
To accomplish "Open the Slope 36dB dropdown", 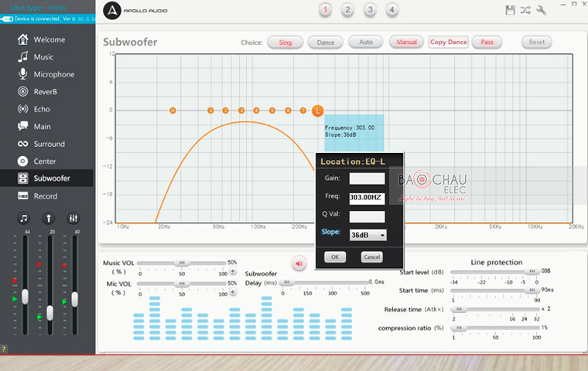I will click(x=367, y=235).
